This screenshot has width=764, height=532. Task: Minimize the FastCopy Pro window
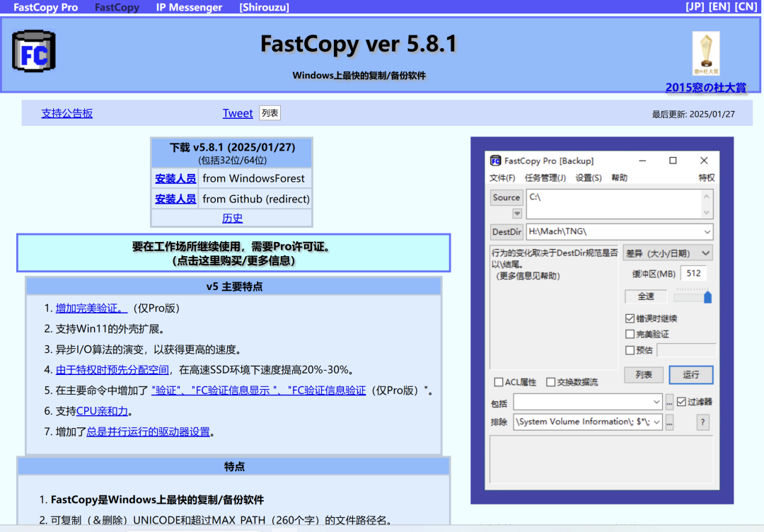[x=642, y=161]
